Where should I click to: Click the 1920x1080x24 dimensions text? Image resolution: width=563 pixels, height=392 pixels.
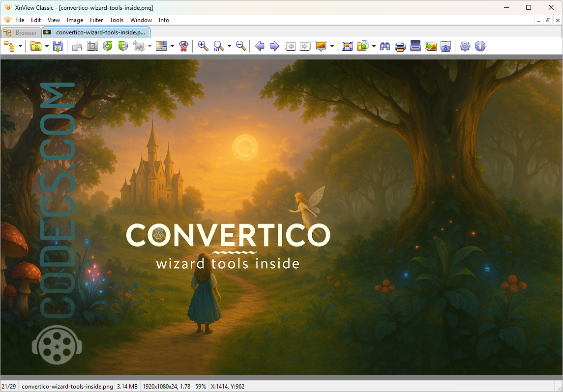coord(167,386)
